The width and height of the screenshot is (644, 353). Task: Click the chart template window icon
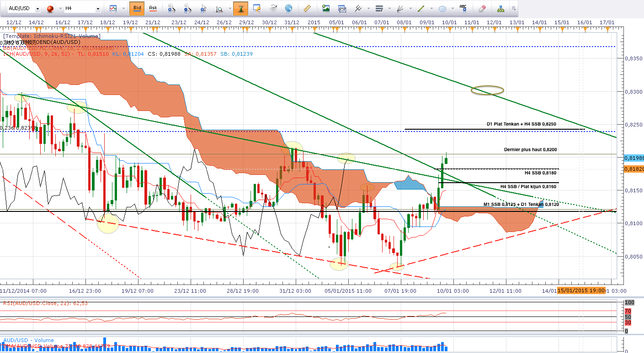pos(341,8)
